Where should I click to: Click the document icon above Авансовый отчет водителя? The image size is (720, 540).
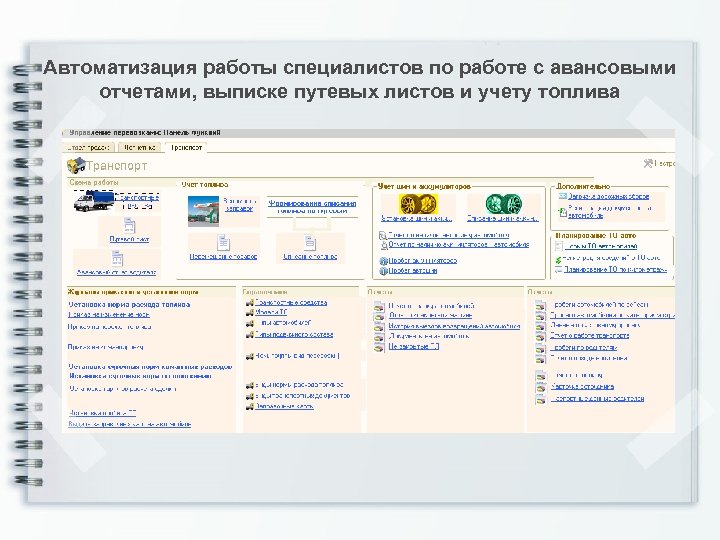117,259
